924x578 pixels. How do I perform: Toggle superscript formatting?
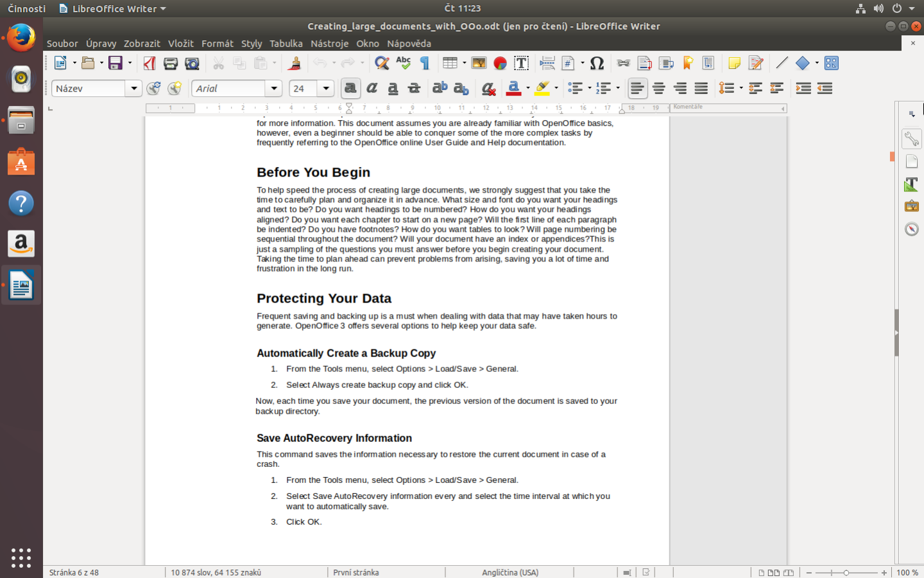[440, 89]
